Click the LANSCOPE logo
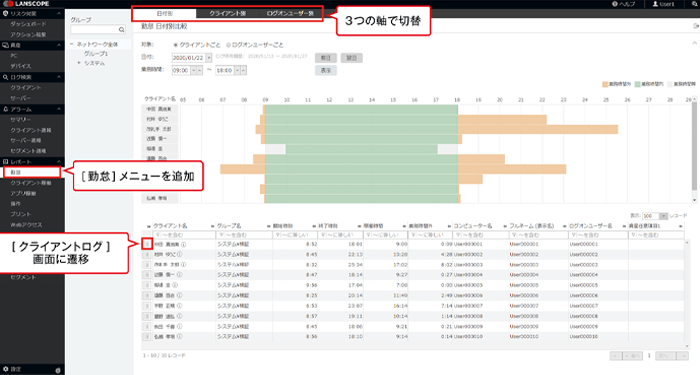 pos(26,4)
